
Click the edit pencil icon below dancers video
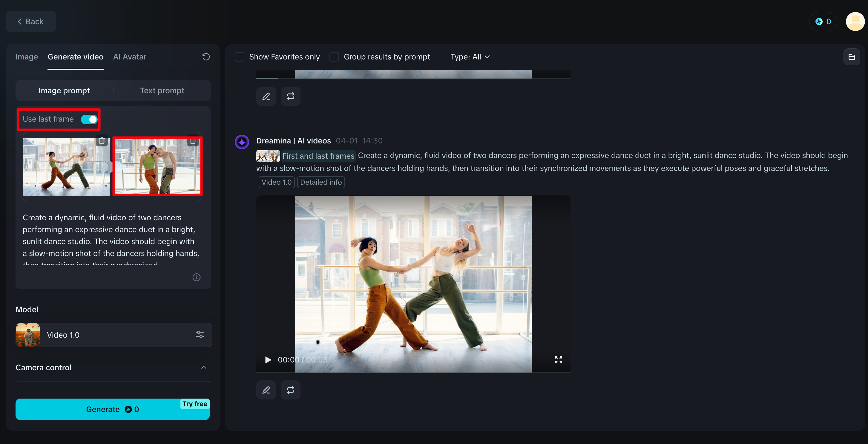pyautogui.click(x=266, y=390)
